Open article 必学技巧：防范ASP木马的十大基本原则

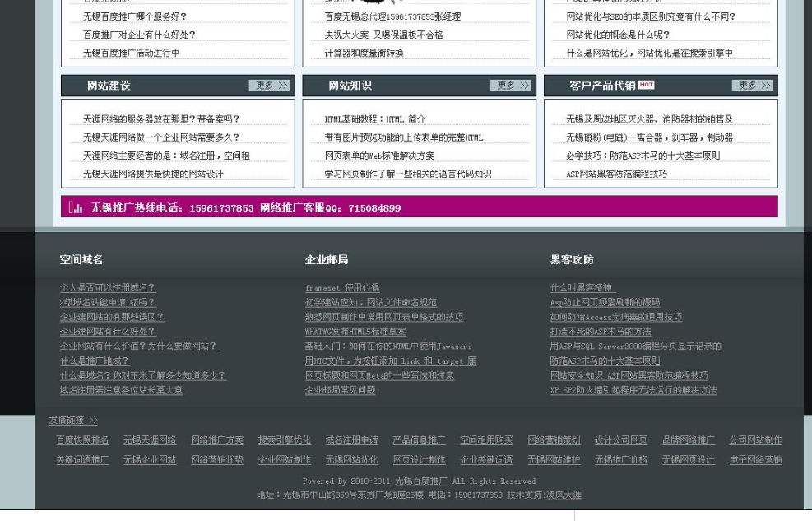[x=643, y=156]
